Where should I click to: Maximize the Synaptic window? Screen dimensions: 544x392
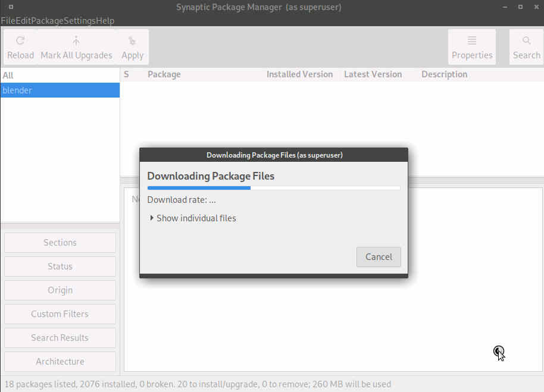point(520,7)
